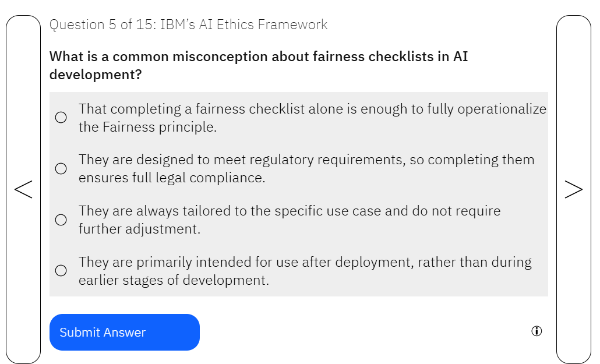
Task: Select radio for 'fully operationalize the Fairness principle'
Action: pos(61,118)
